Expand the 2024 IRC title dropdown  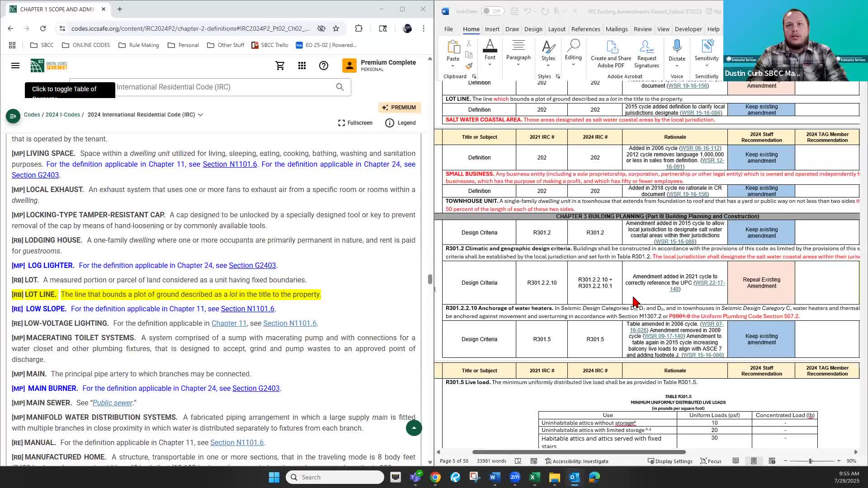[x=200, y=115]
